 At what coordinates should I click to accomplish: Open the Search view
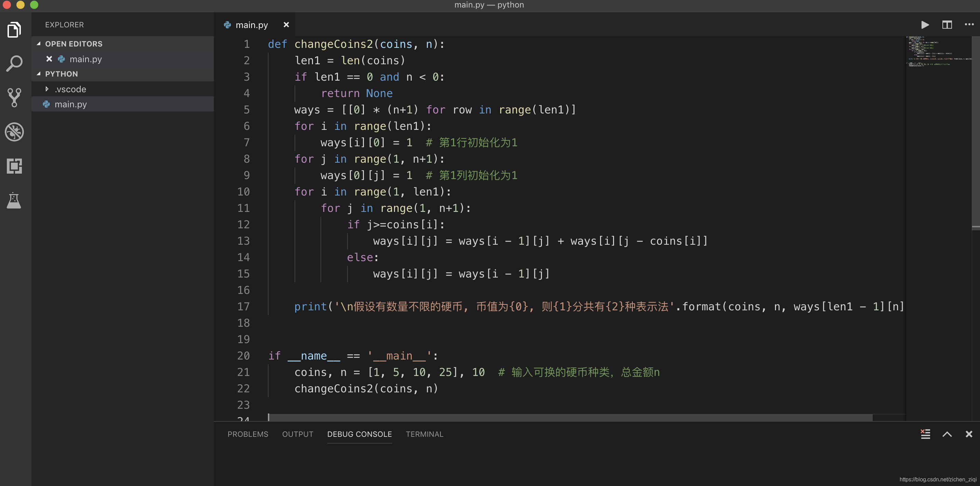point(14,64)
